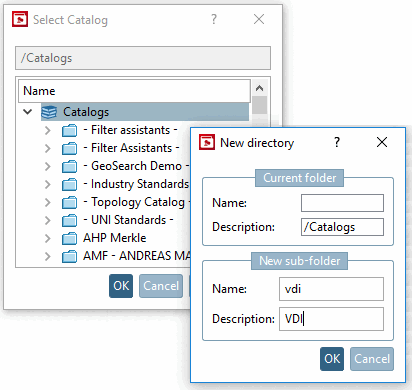This screenshot has height=390, width=412.
Task: Cancel the New directory dialog
Action: (372, 359)
